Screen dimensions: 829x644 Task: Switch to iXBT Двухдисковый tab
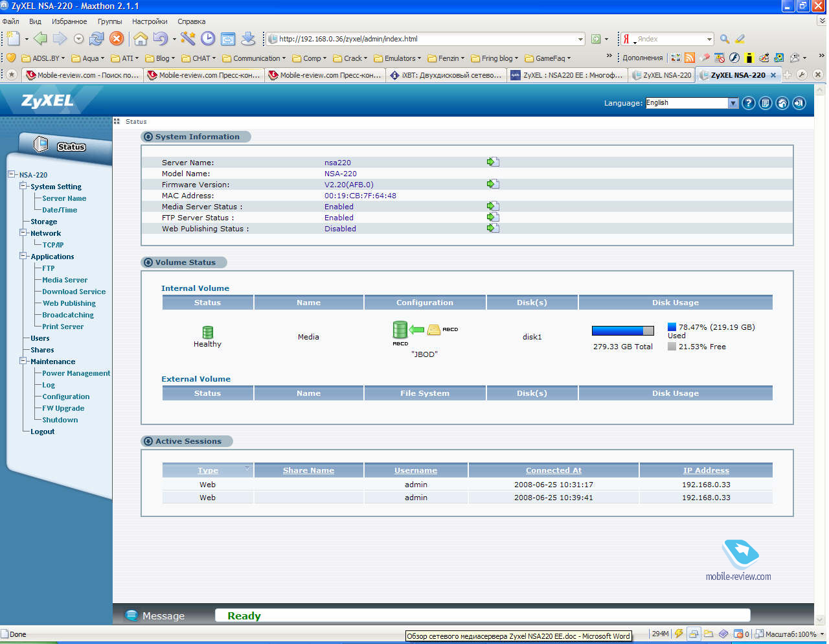446,75
